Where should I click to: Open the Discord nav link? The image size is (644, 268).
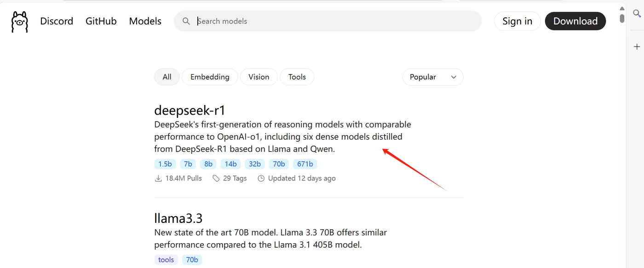coord(57,21)
